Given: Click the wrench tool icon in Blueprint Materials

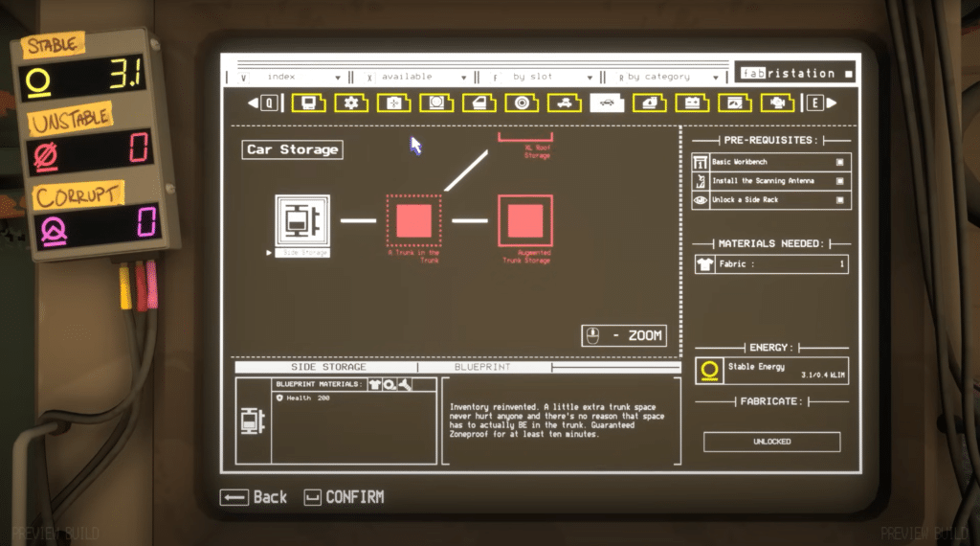Looking at the screenshot, I should coord(405,385).
